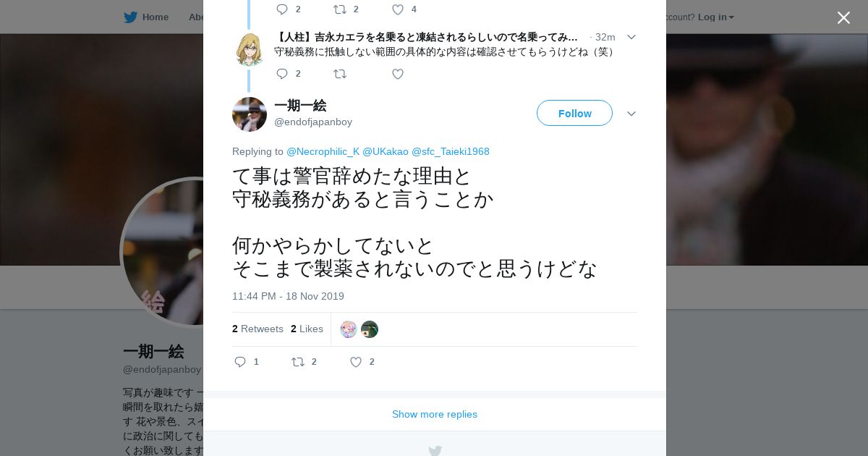Click the Twitter bird Home icon
The width and height of the screenshot is (868, 456).
[130, 17]
